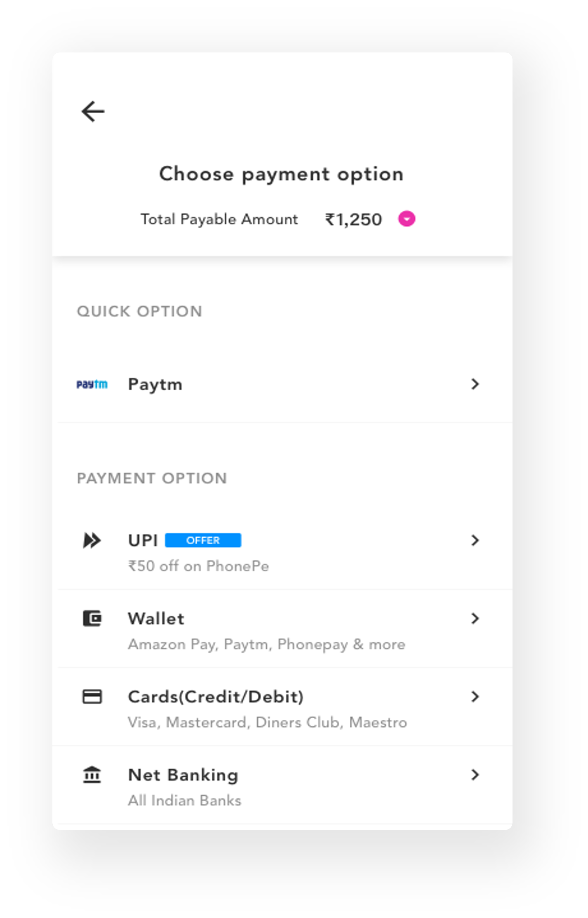The width and height of the screenshot is (588, 918).
Task: Choose Cards(Credit/Debit) payment option
Action: pyautogui.click(x=216, y=696)
